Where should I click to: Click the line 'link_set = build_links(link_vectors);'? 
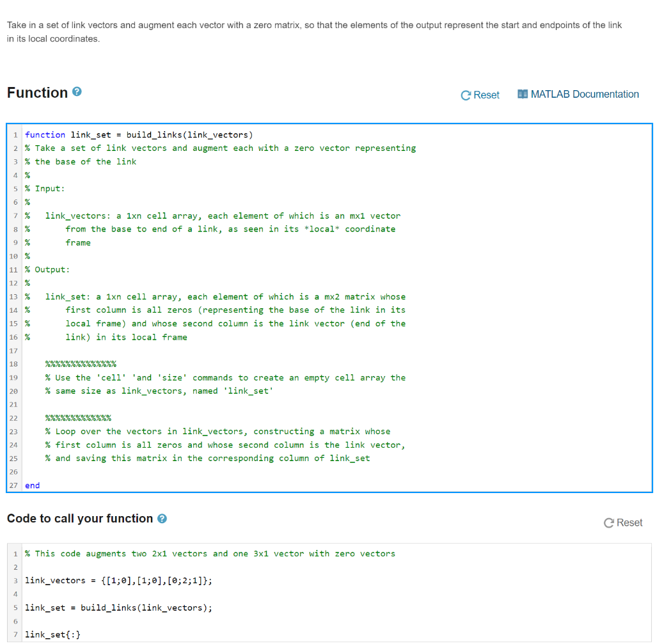click(x=118, y=608)
